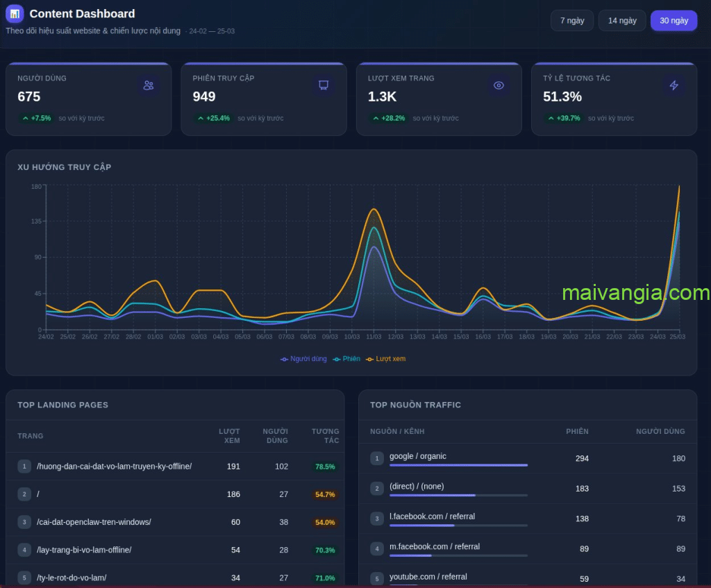The image size is (711, 588).
Task: Click the lightning icon in Tỷ Lệ Tương Tác card
Action: pos(674,85)
